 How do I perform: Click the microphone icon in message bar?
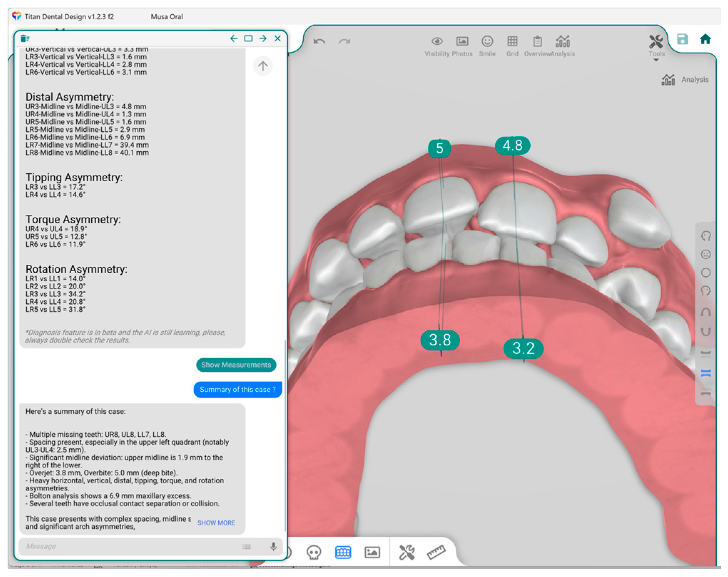tap(273, 546)
